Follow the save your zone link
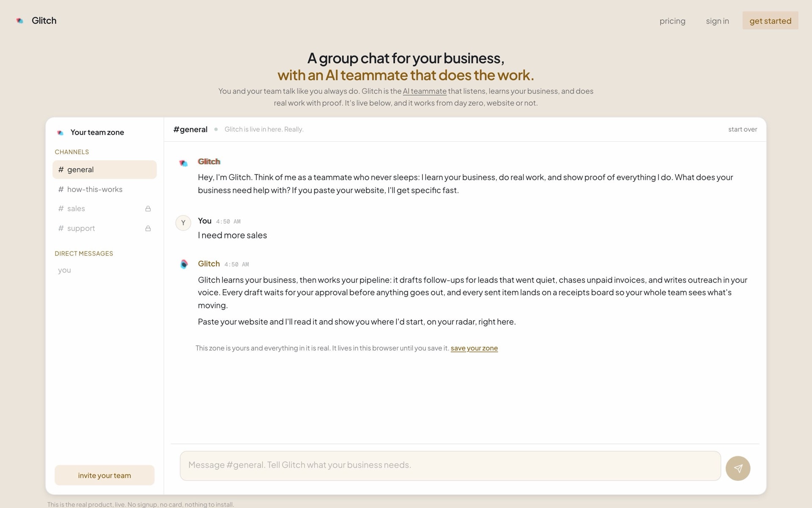Screen dimensions: 812x508 474,348
